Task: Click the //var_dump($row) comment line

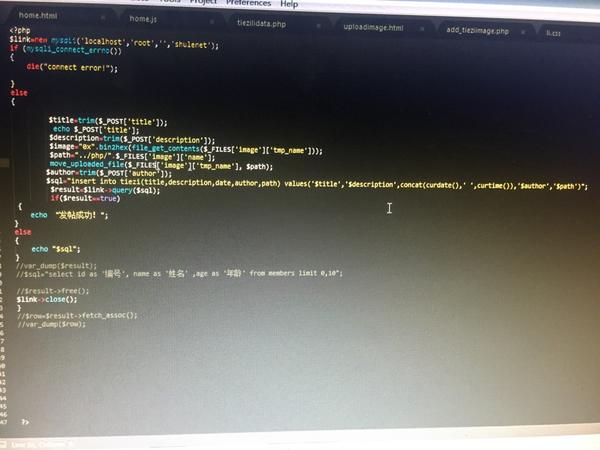Action: click(52, 324)
